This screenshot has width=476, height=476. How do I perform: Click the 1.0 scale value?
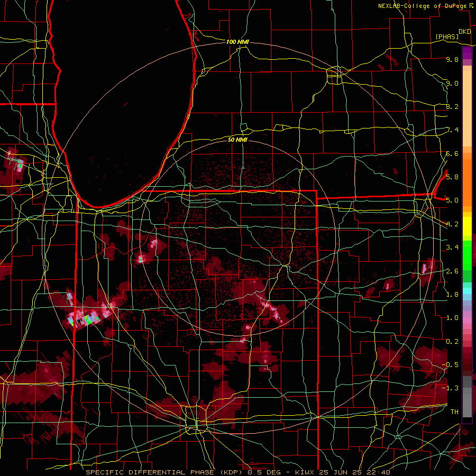click(x=452, y=317)
